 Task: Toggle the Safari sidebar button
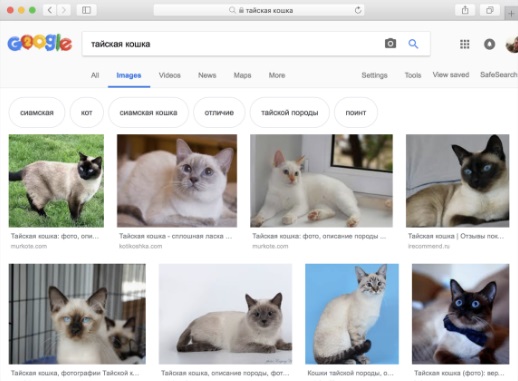click(86, 10)
